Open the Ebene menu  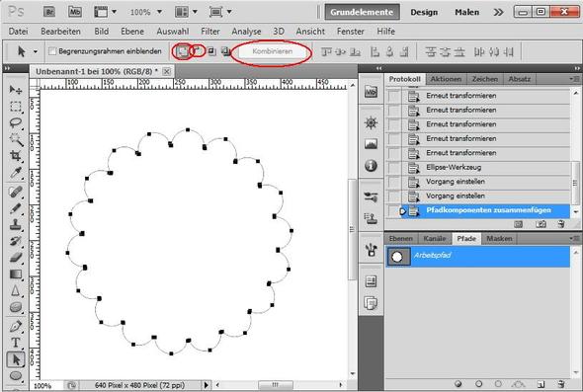[x=132, y=32]
